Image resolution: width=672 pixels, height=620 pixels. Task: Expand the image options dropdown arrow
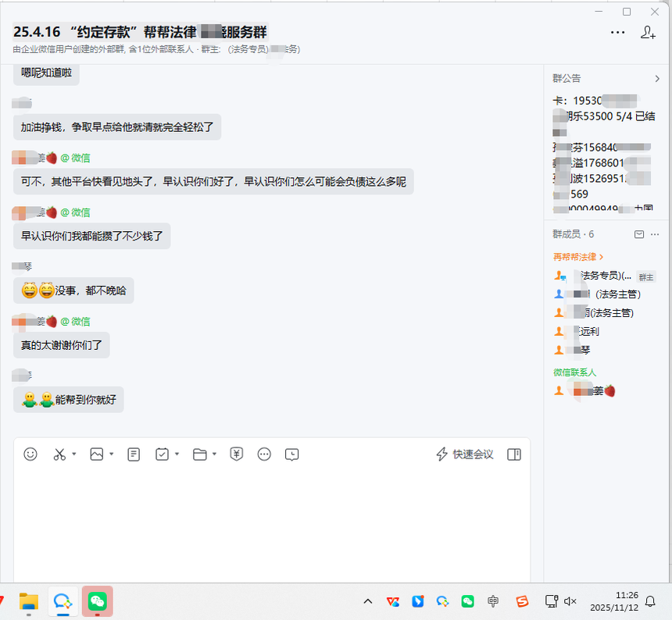coord(112,454)
